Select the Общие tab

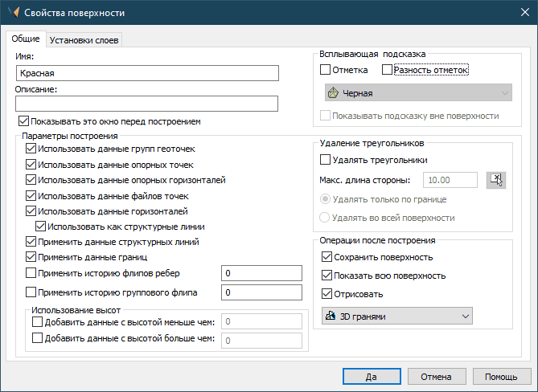(26, 39)
